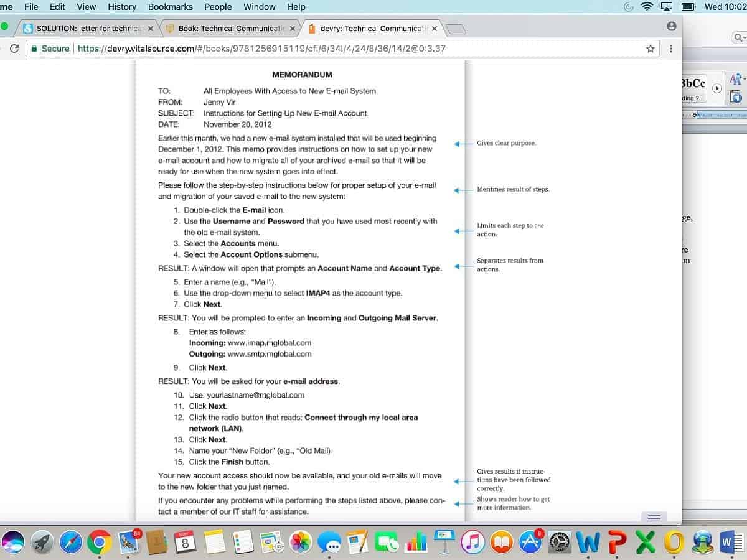Click the new tab button
Image resolution: width=747 pixels, height=560 pixels.
coord(456,29)
